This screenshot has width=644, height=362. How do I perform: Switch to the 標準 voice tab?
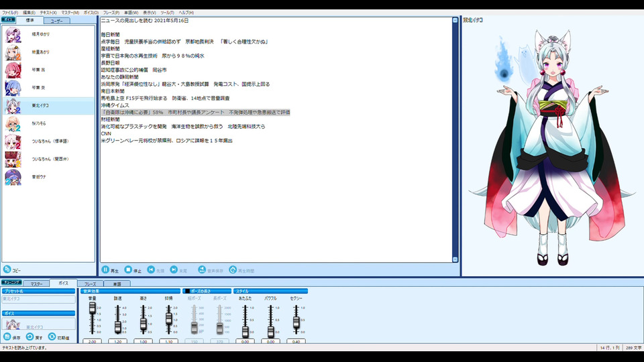point(30,20)
